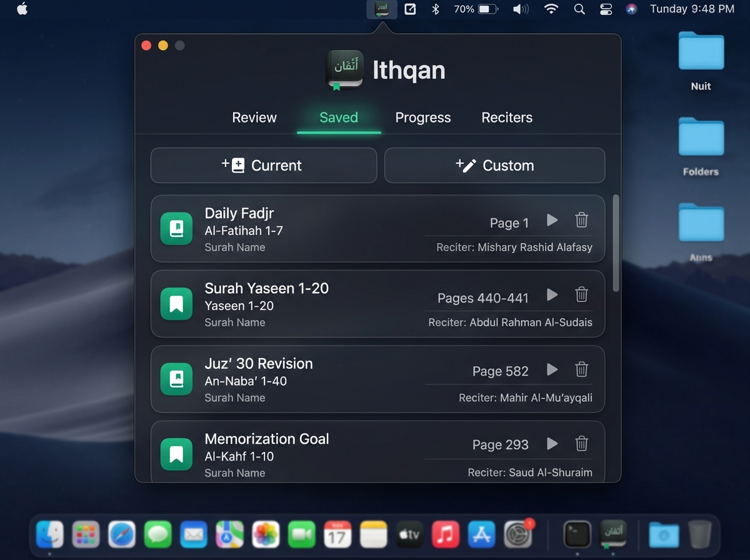This screenshot has width=750, height=560.
Task: Play the Surah Yaseen 1-20 item
Action: pos(552,294)
